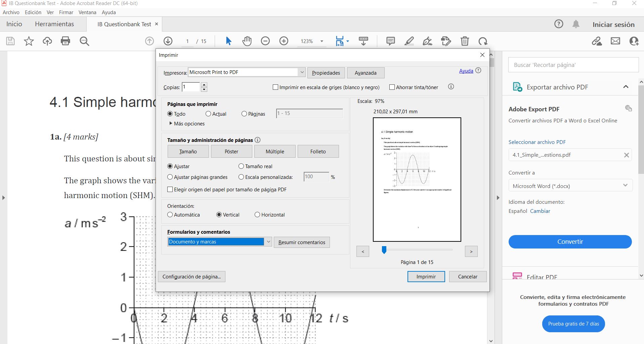The image size is (644, 344).
Task: Click the send by email envelope icon
Action: (615, 41)
